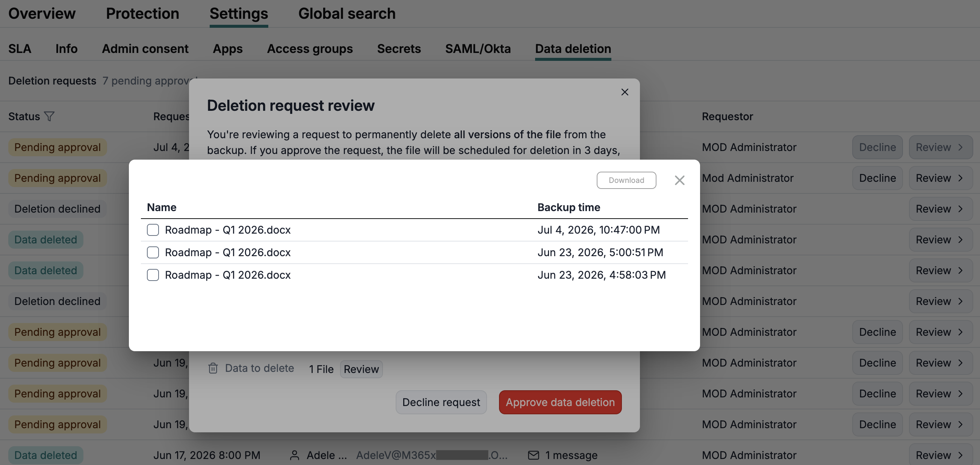Viewport: 980px width, 465px height.
Task: Switch to the SLA sub-tab
Action: pos(20,49)
